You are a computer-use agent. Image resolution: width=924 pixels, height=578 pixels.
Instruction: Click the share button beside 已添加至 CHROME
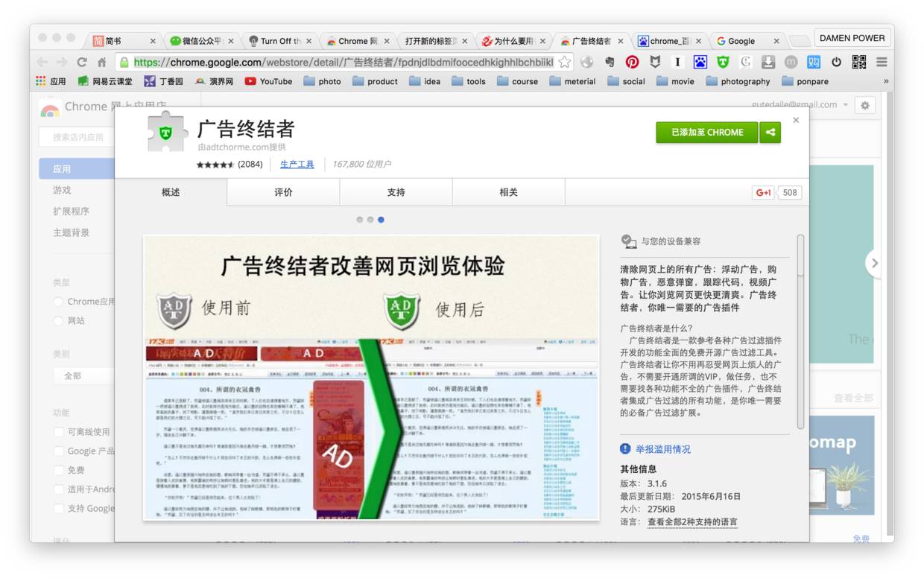coord(770,133)
